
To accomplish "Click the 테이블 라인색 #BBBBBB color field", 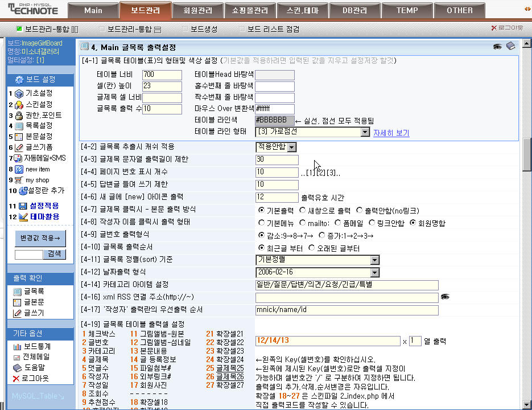I will (274, 121).
